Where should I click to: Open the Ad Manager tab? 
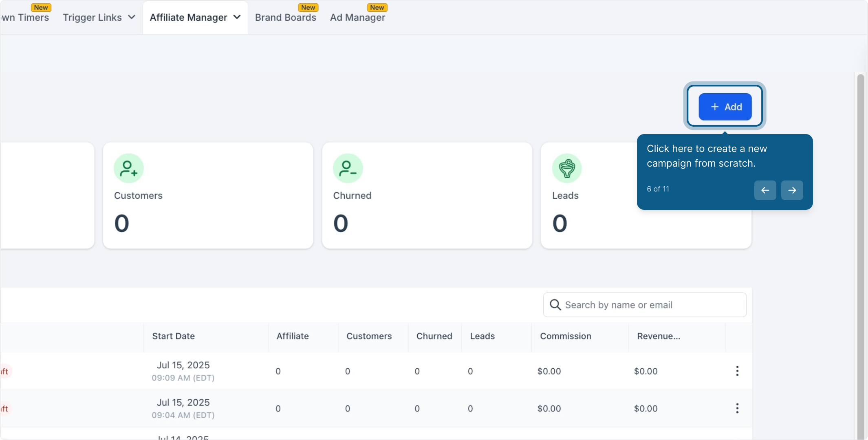357,18
